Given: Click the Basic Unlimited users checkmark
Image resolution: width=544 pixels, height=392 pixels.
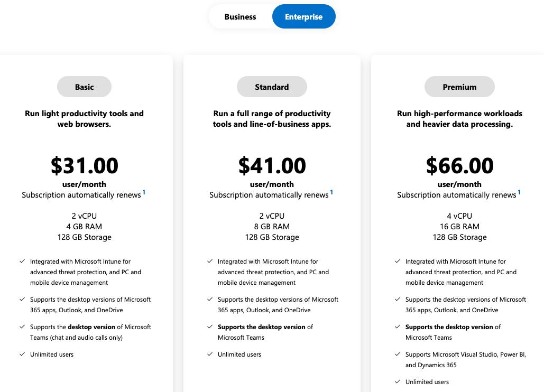Looking at the screenshot, I should pyautogui.click(x=22, y=354).
